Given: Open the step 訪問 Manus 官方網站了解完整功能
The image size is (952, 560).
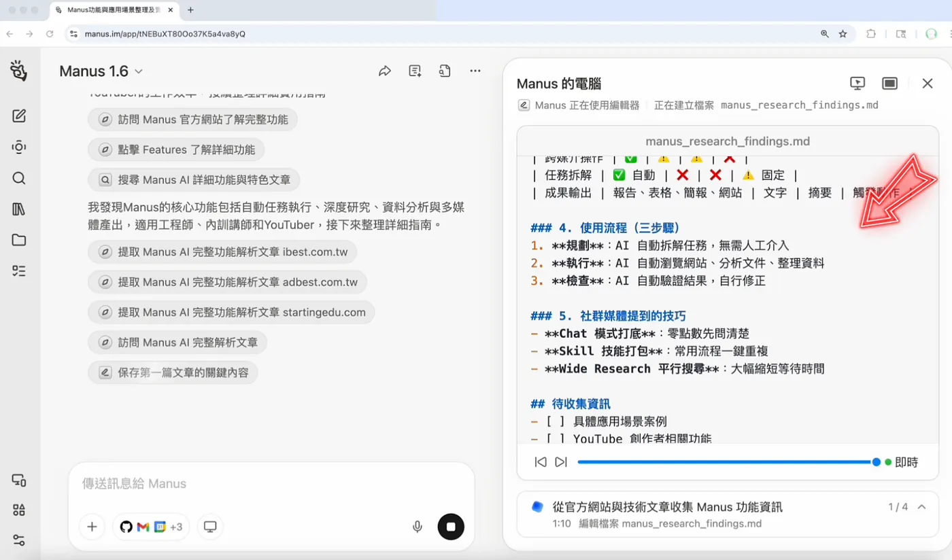Looking at the screenshot, I should [192, 120].
